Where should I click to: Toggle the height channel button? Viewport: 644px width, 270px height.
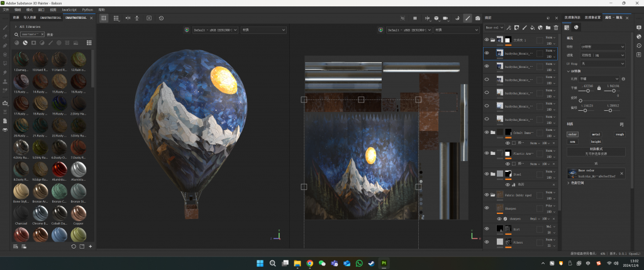tap(596, 142)
